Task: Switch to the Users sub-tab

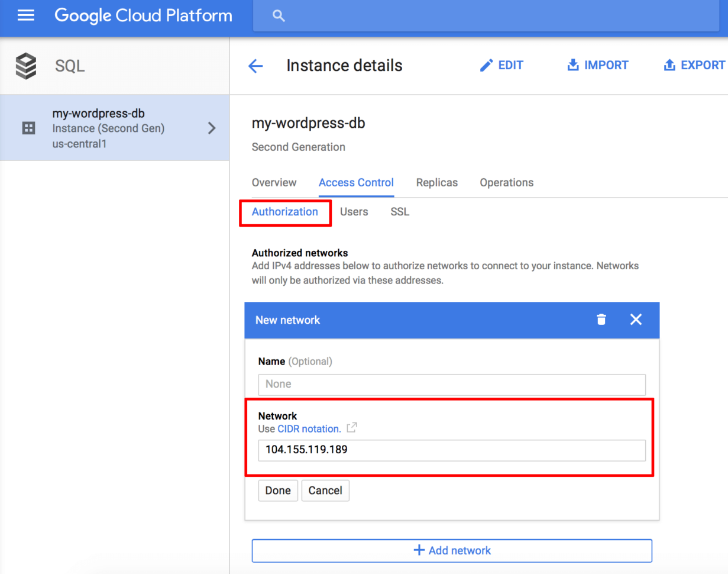Action: pos(354,212)
